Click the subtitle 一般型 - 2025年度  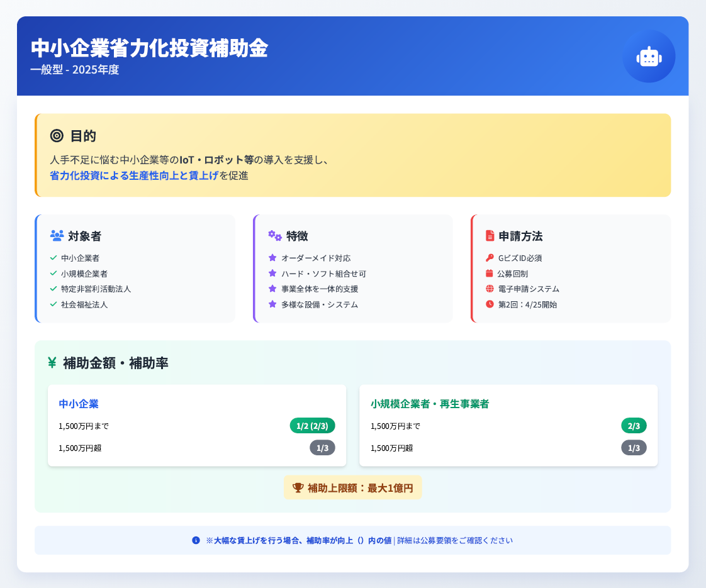pyautogui.click(x=75, y=70)
